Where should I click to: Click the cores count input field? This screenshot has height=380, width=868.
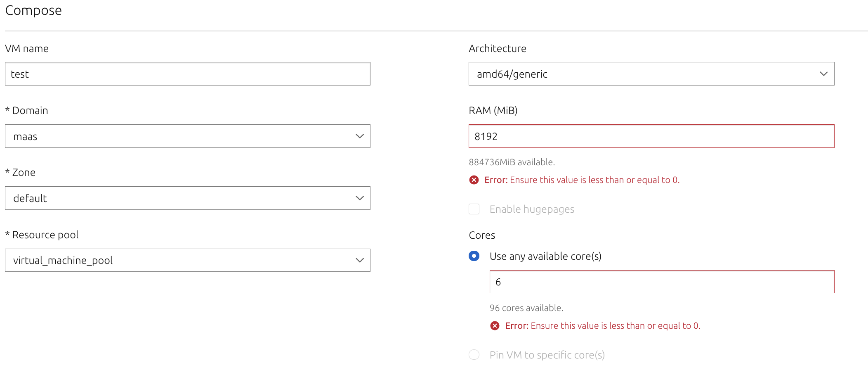(x=661, y=282)
